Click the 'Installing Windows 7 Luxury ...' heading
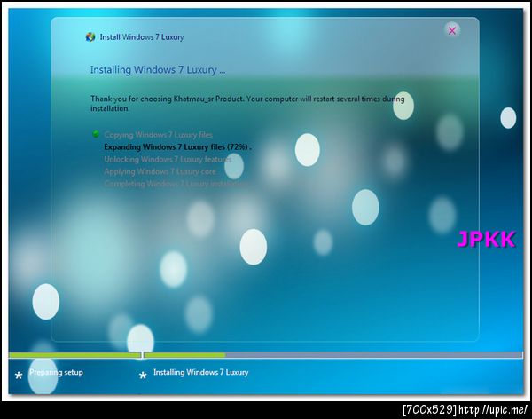The height and width of the screenshot is (419, 532). pyautogui.click(x=158, y=69)
